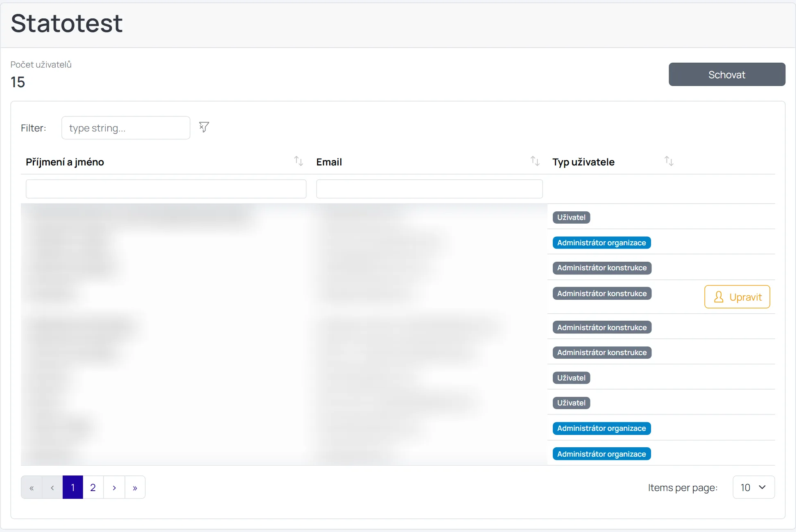Click the last row Administrátor organizace badge

click(602, 454)
